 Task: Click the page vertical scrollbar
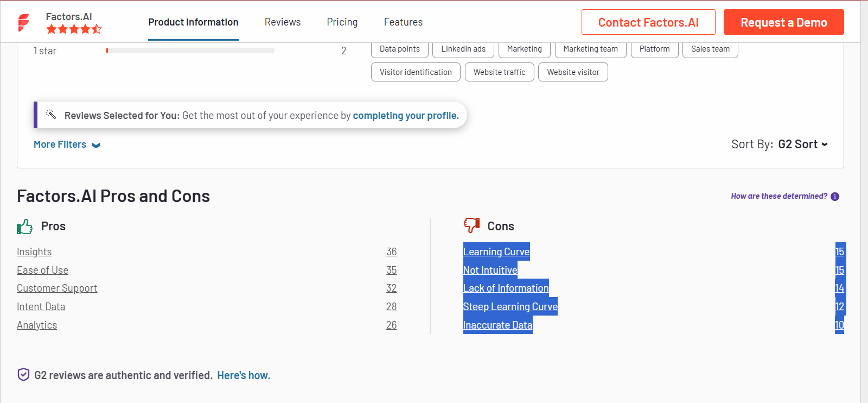tap(864, 201)
